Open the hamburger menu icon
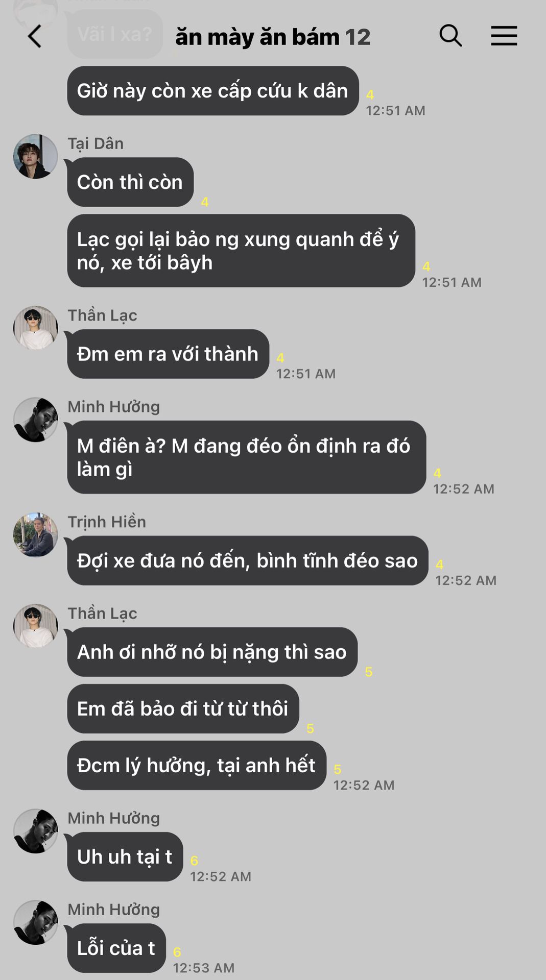 pyautogui.click(x=504, y=36)
